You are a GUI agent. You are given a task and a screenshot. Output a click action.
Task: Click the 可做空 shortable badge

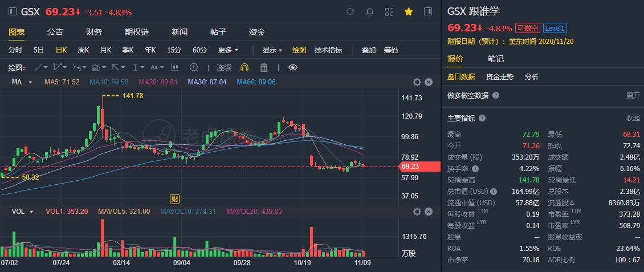[527, 28]
